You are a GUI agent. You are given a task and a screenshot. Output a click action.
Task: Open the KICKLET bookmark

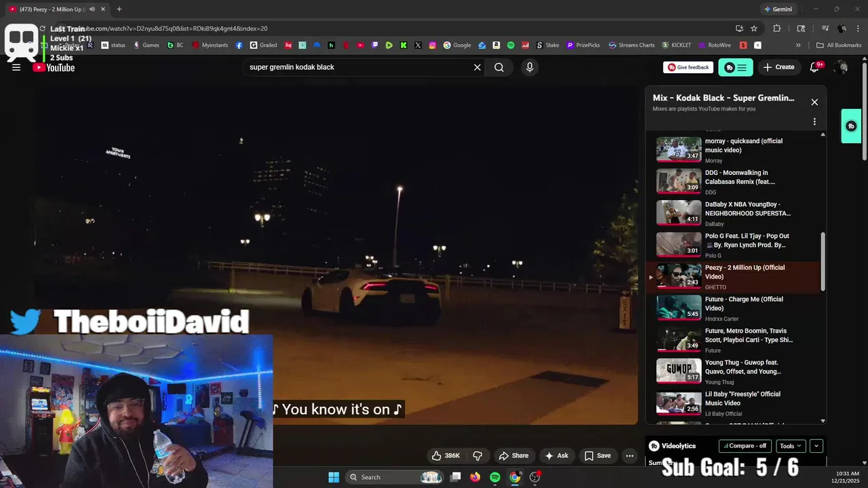(x=677, y=45)
